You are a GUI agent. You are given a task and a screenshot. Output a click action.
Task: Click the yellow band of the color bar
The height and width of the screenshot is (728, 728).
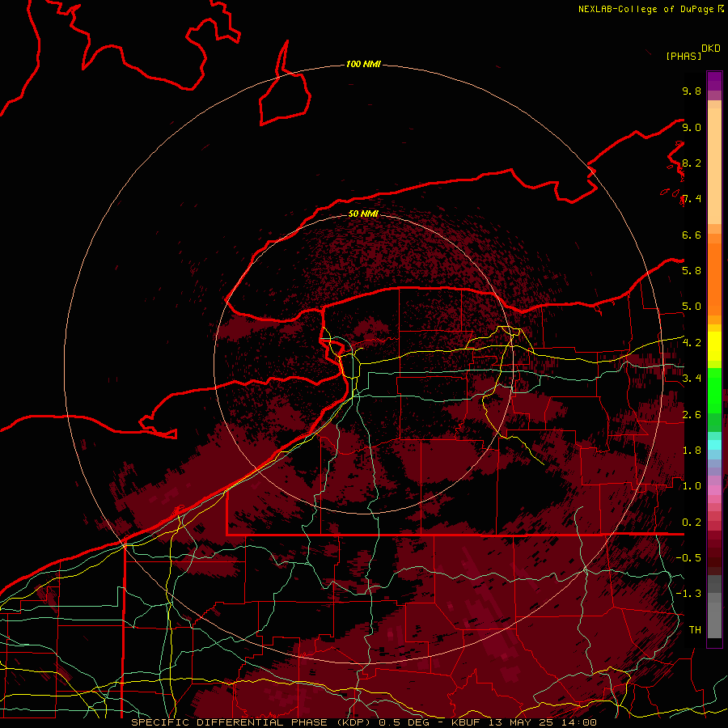click(714, 346)
